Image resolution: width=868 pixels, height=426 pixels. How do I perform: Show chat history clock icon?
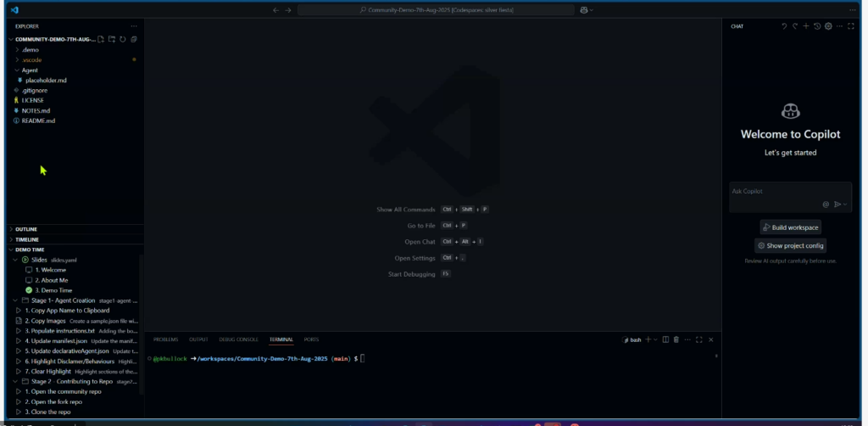tap(817, 26)
